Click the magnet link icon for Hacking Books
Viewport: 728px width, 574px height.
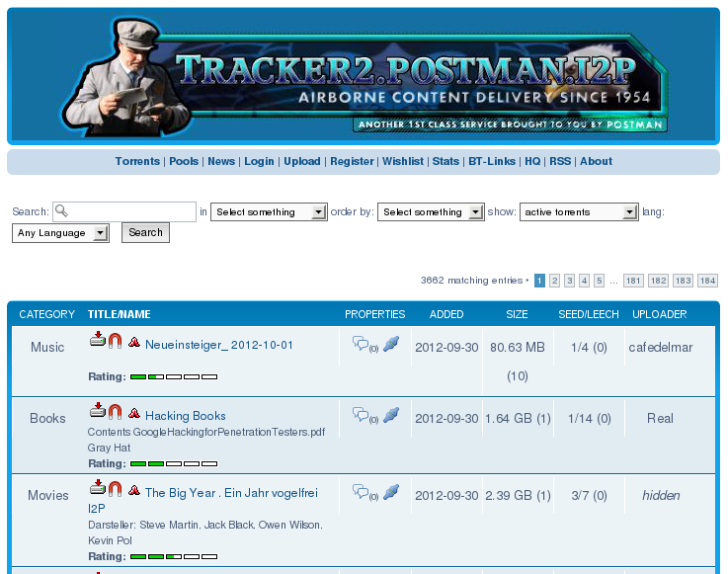115,412
